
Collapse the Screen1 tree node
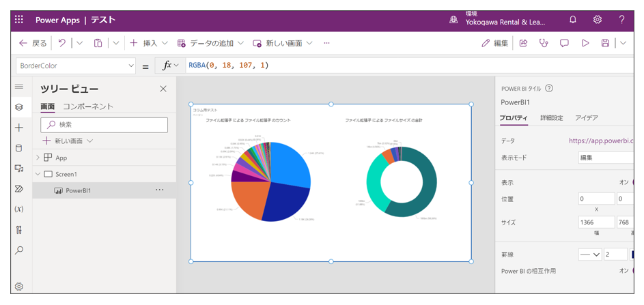pos(38,174)
